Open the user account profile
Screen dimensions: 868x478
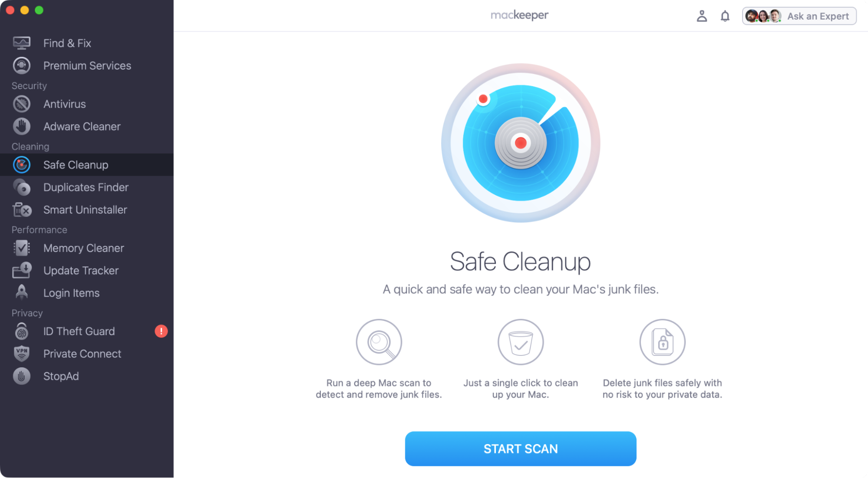702,16
